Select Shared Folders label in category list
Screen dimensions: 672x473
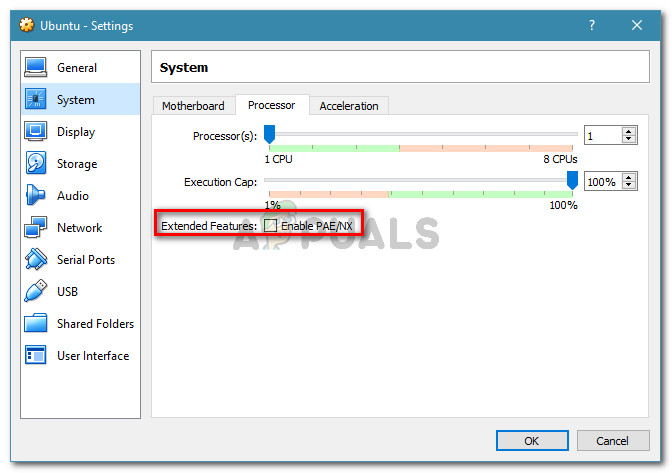coord(96,323)
